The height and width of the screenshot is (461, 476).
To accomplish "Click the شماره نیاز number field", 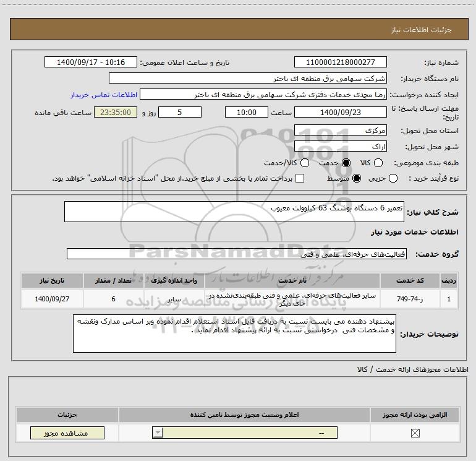I will coord(340,62).
